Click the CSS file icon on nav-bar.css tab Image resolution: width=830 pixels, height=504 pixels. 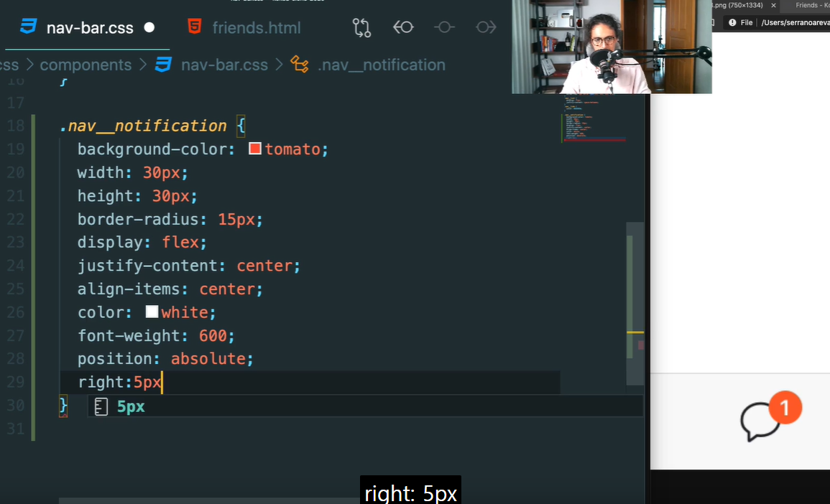point(29,27)
